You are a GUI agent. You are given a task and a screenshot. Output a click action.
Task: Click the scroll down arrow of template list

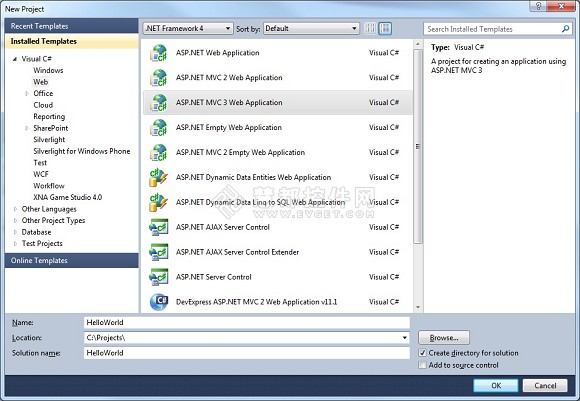(418, 307)
